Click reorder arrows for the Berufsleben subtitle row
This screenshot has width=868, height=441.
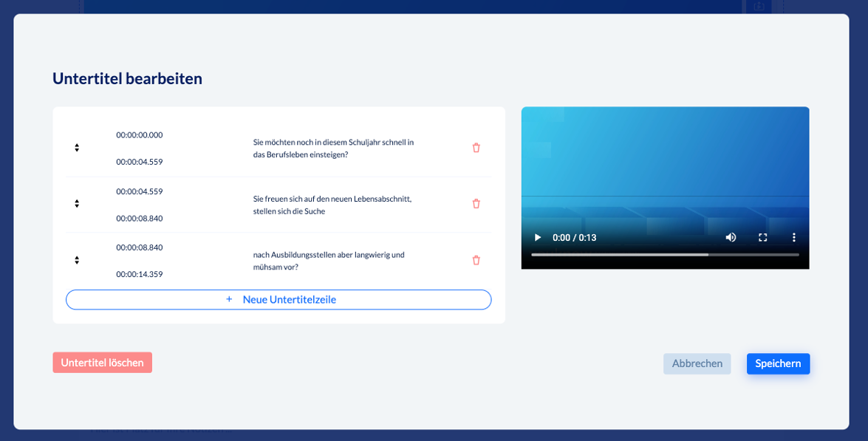point(77,148)
